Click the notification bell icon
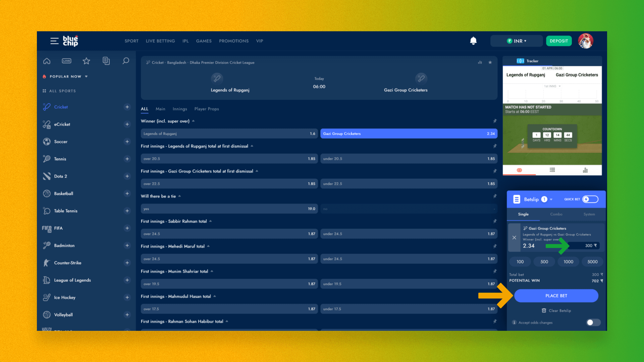 (x=473, y=41)
